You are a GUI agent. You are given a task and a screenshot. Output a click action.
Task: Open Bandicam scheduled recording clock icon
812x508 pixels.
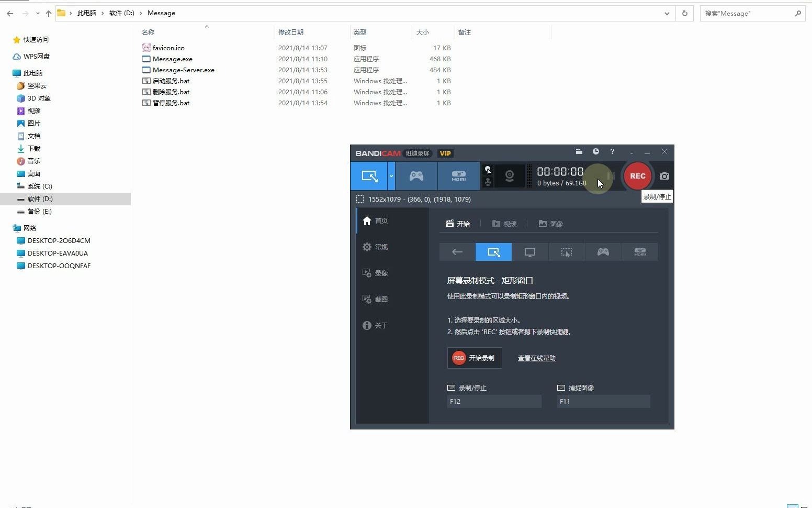coord(595,151)
